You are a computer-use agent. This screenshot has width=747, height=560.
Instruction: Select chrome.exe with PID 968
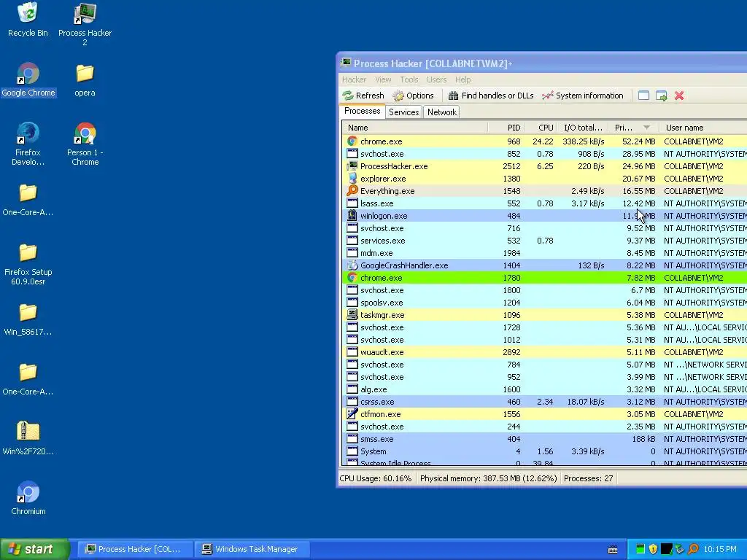[544, 141]
